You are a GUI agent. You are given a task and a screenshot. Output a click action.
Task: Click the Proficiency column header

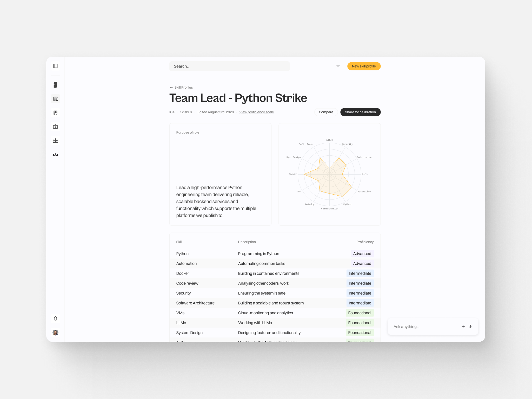[365, 242]
